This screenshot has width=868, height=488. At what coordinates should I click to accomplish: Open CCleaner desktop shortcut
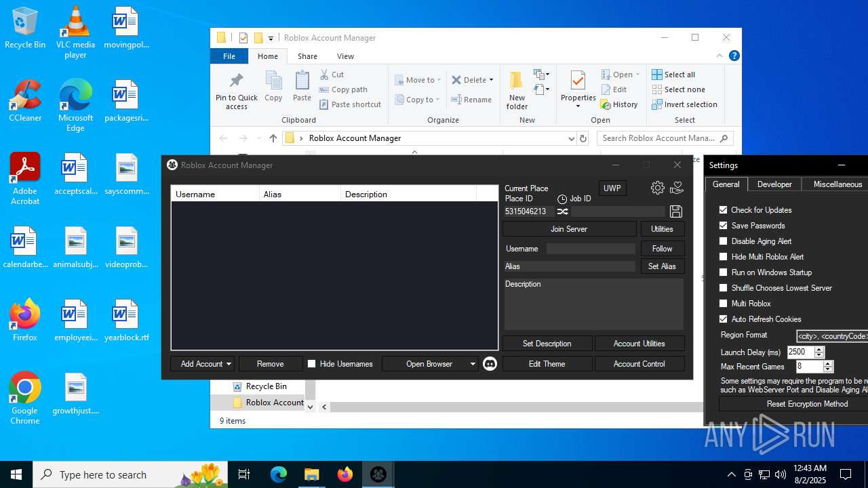click(25, 100)
